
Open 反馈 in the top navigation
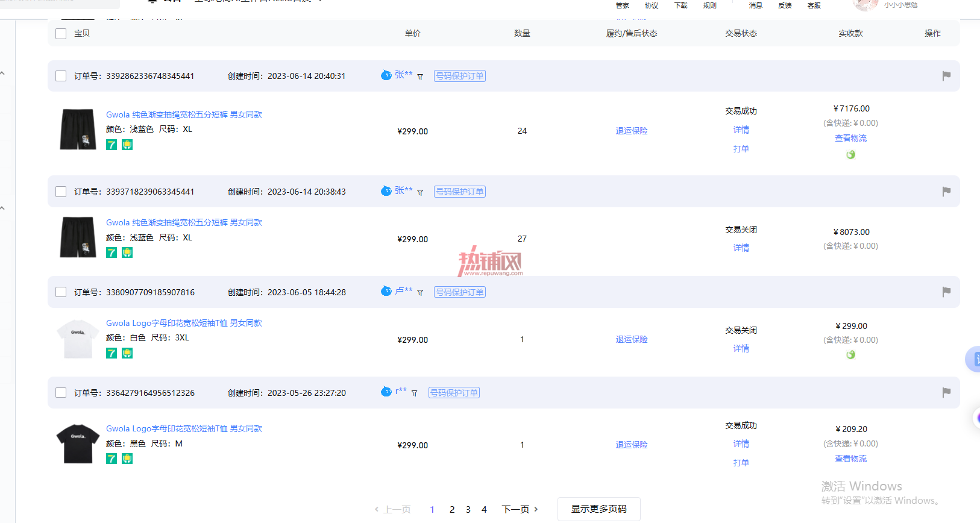[x=785, y=5]
